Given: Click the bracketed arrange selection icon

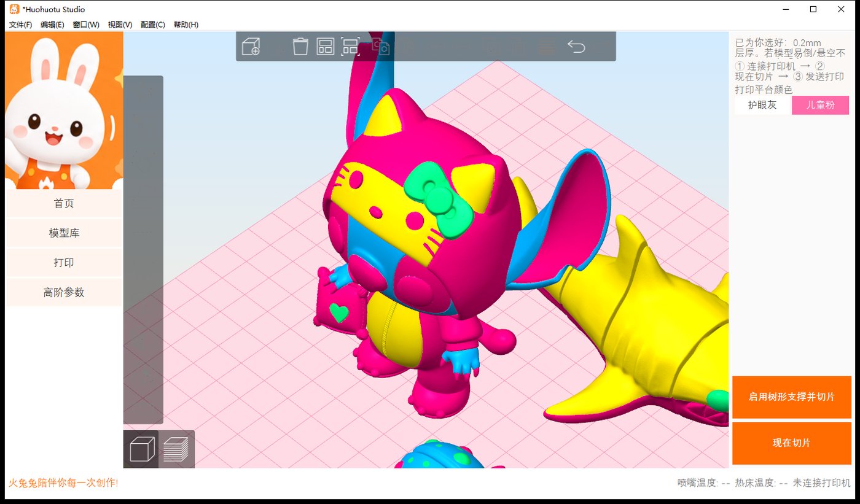Looking at the screenshot, I should (350, 46).
